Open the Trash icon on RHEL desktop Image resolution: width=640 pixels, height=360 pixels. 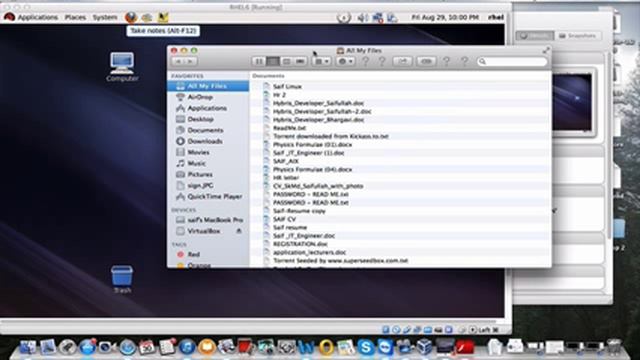(122, 280)
